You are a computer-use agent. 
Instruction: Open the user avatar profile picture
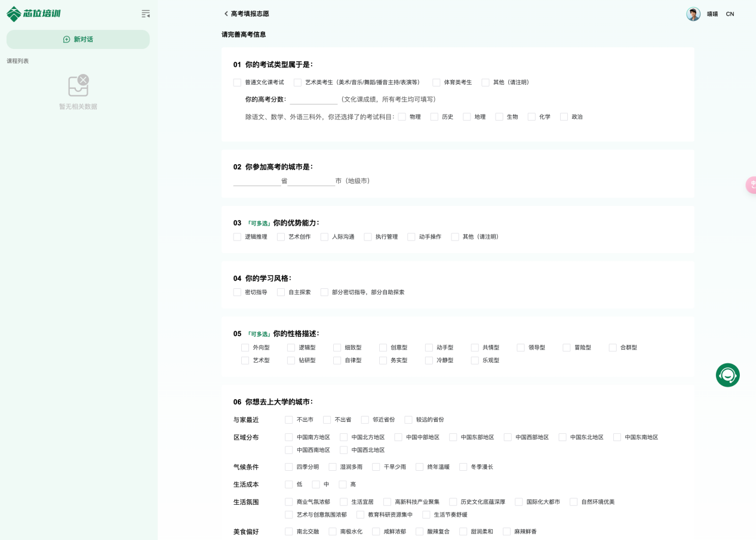(693, 14)
